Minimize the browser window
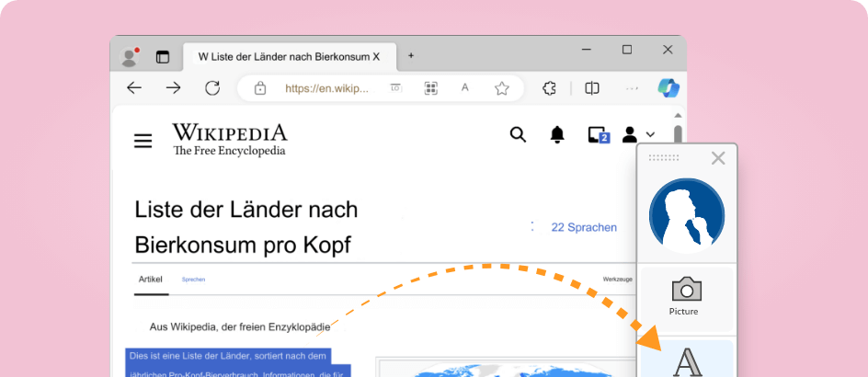 click(587, 50)
